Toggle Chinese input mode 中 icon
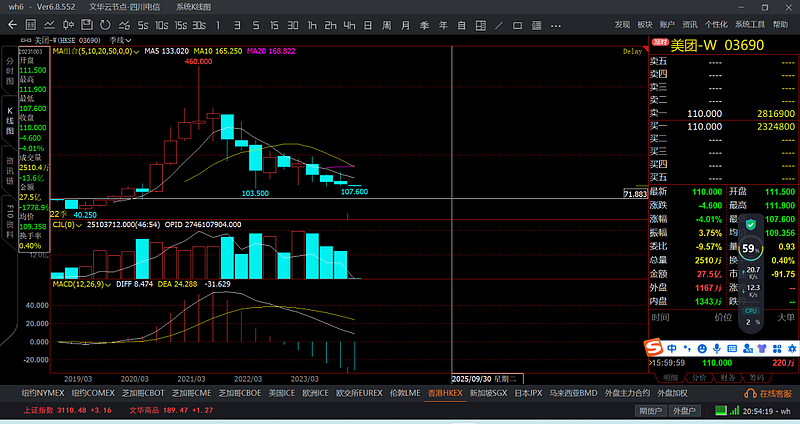This screenshot has height=424, width=800. 672,348
